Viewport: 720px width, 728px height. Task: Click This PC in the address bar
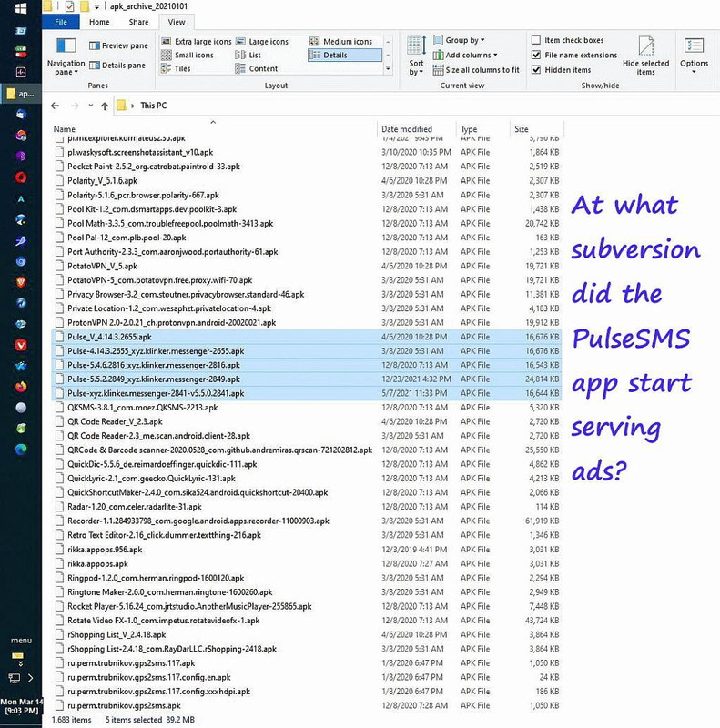tap(154, 106)
